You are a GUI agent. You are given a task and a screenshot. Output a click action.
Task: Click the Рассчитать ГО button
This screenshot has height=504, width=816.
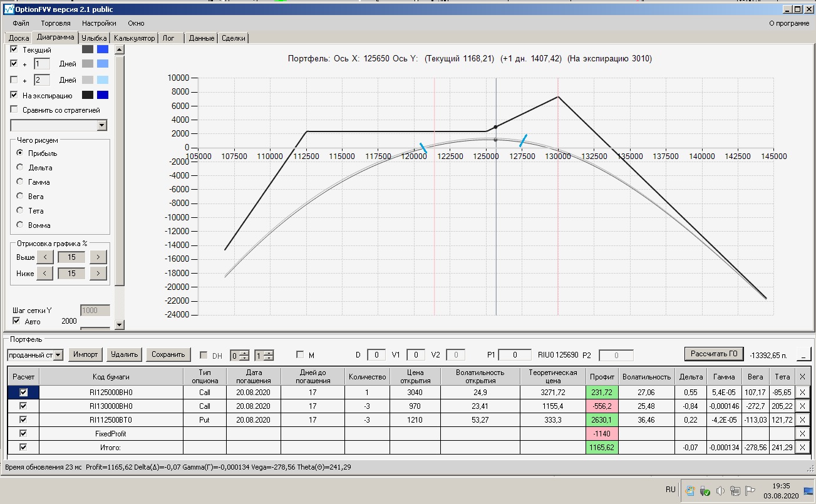point(714,354)
